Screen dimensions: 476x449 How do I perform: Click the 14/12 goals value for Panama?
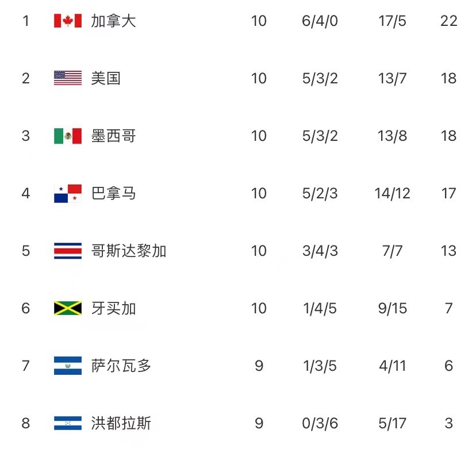[392, 193]
